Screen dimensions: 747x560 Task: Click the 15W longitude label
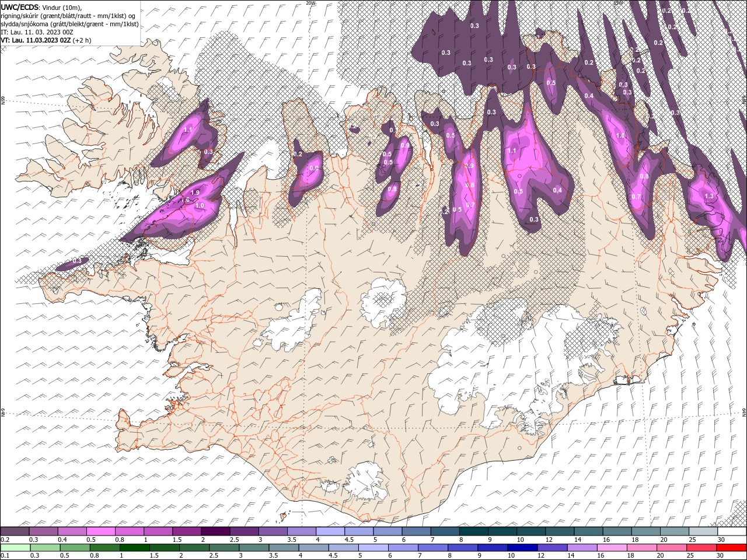(x=617, y=3)
